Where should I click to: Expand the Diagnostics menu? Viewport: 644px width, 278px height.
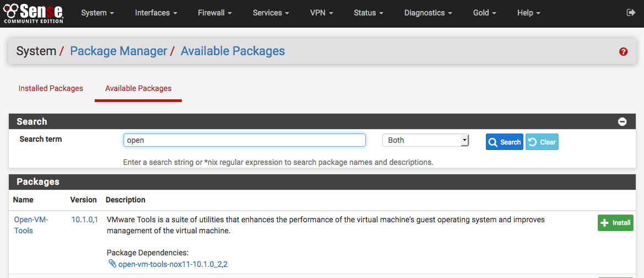click(427, 13)
